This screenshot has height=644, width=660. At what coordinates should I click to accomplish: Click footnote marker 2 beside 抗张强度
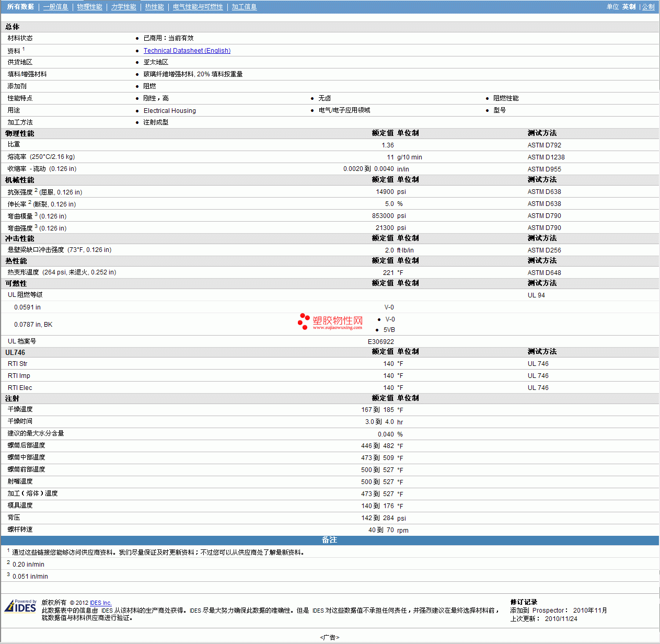(36, 190)
